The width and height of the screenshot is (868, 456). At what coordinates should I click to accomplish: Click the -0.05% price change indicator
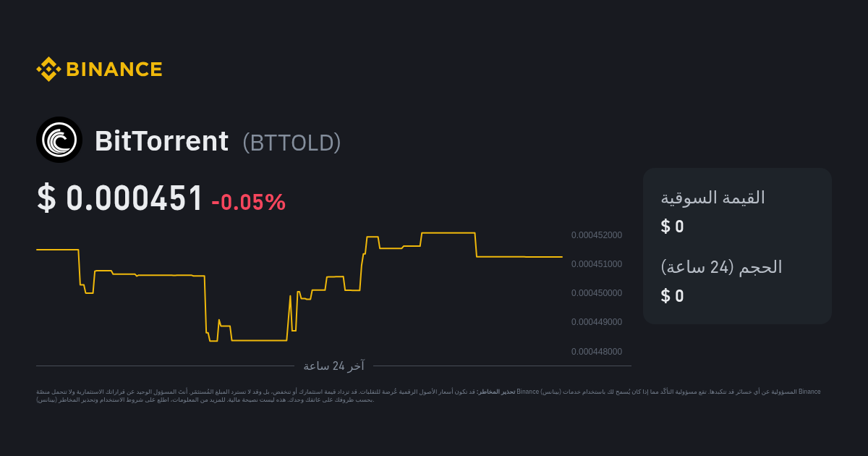[249, 202]
